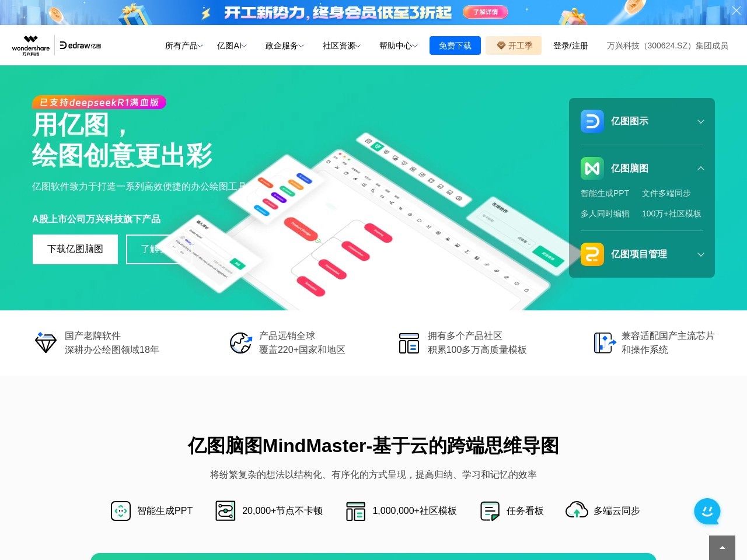
Task: Click the deepseekR1 support badge
Action: tap(99, 102)
